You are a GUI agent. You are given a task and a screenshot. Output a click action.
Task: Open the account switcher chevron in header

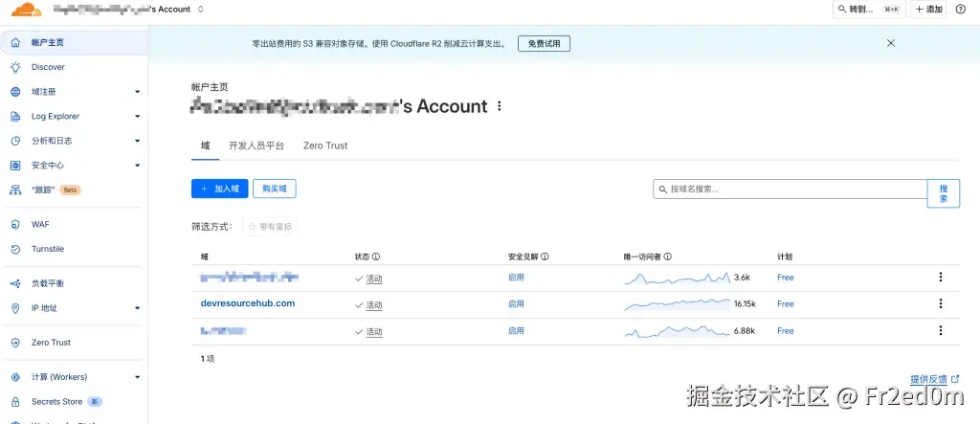click(200, 10)
